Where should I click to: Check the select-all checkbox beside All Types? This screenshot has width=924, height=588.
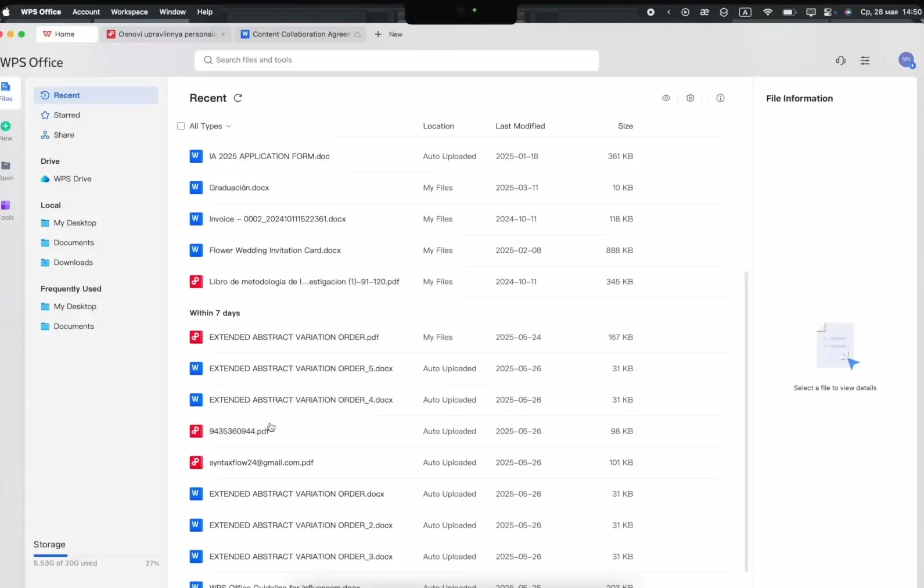[181, 126]
